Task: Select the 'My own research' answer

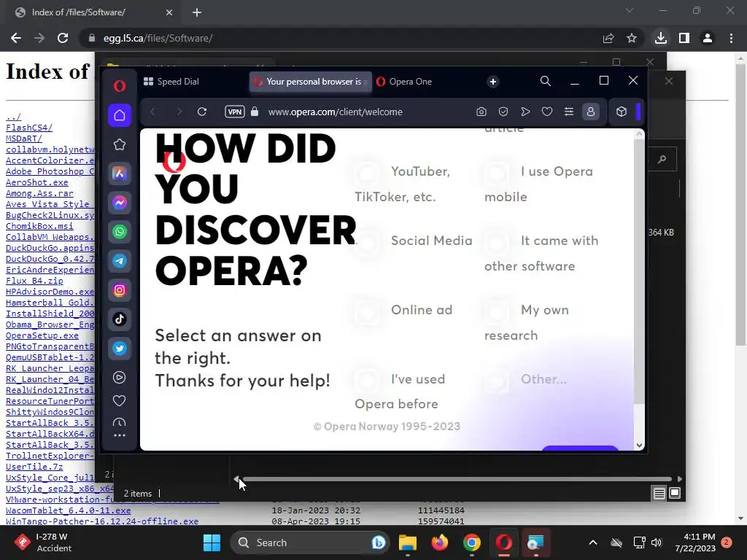Action: pos(527,322)
